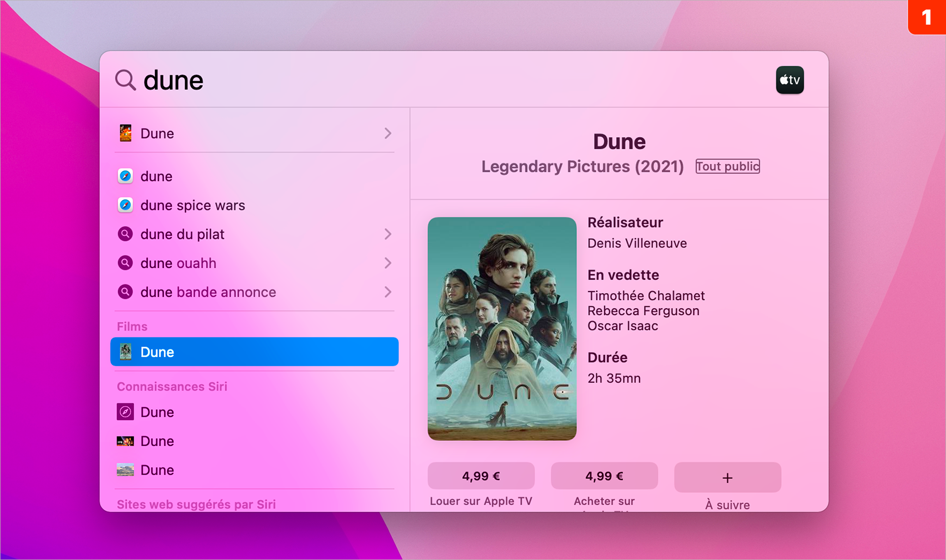Click the 4,99 € buy button
Screen dimensions: 946x560
point(604,476)
